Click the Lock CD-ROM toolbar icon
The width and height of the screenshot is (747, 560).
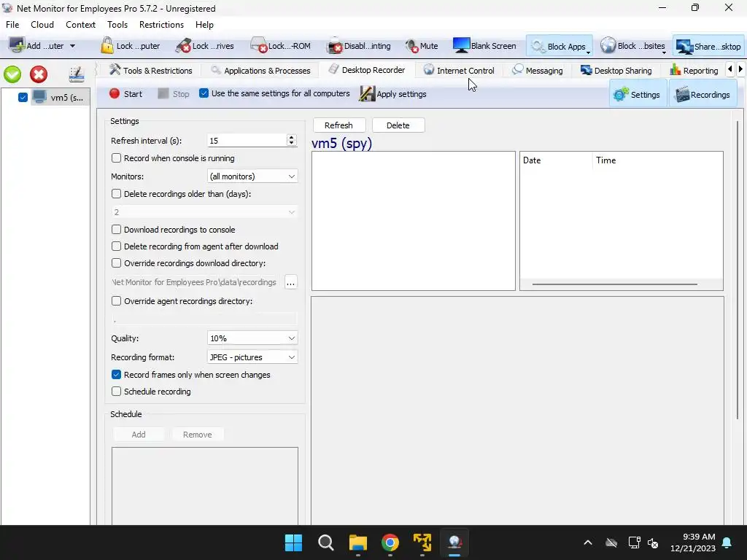pyautogui.click(x=258, y=46)
